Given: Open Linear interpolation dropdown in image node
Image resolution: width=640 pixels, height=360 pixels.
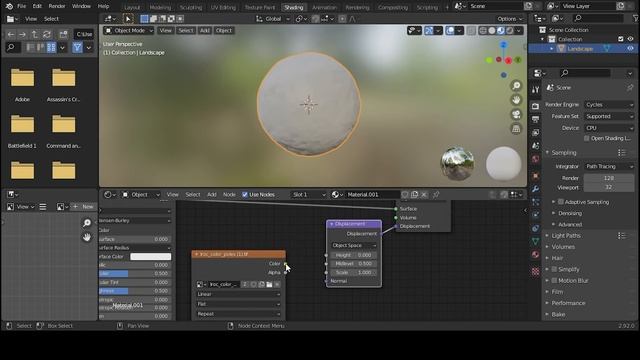Looking at the screenshot, I should click(x=238, y=294).
